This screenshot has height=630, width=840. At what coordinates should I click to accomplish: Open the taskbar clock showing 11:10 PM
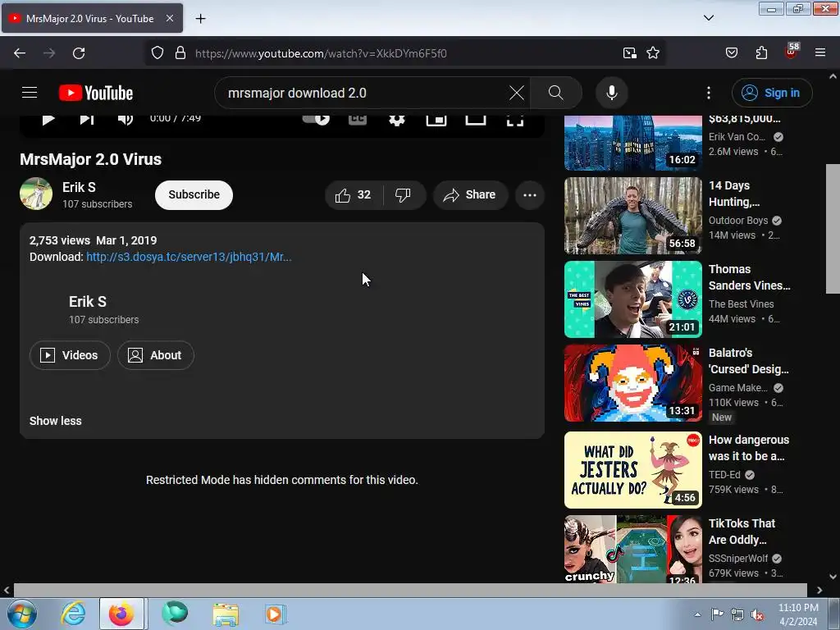click(798, 614)
